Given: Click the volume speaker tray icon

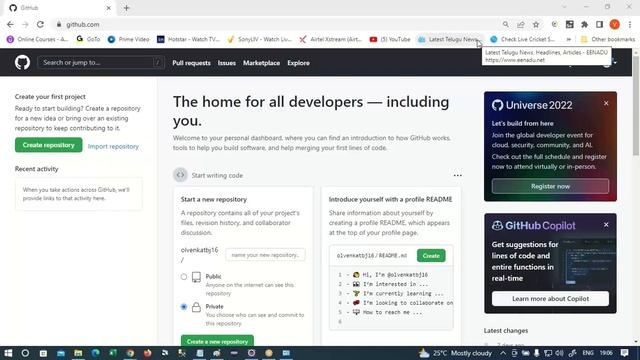Looking at the screenshot, I should [559, 353].
